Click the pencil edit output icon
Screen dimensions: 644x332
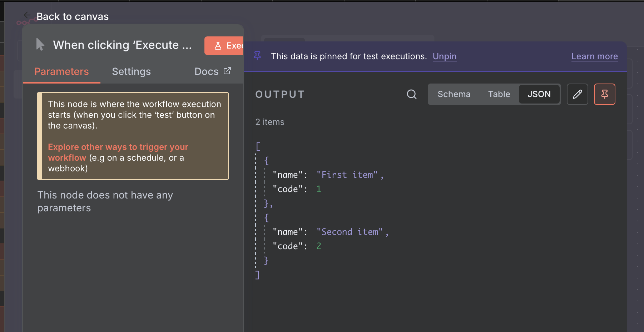coord(577,94)
